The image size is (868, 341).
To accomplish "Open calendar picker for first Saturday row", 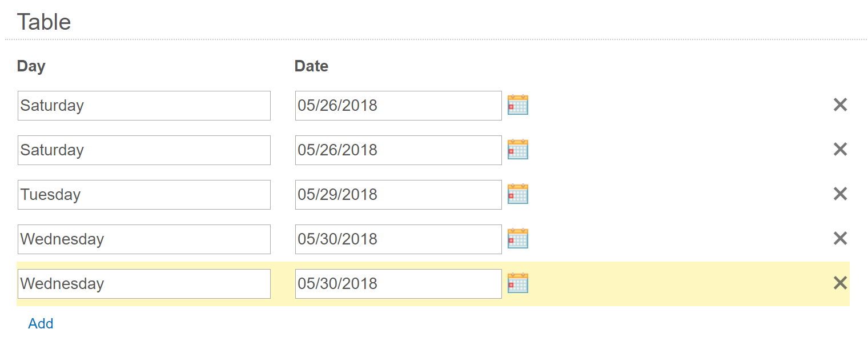I will [518, 105].
